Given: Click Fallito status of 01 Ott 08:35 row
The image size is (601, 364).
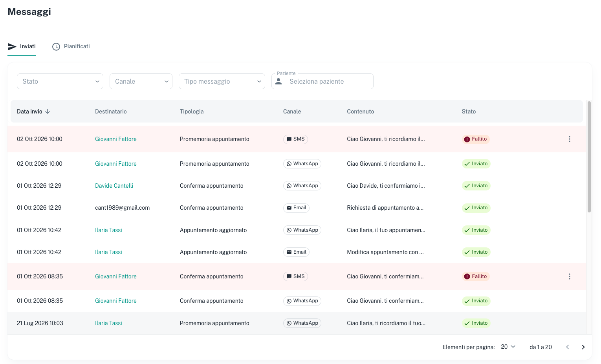Looking at the screenshot, I should pyautogui.click(x=476, y=276).
